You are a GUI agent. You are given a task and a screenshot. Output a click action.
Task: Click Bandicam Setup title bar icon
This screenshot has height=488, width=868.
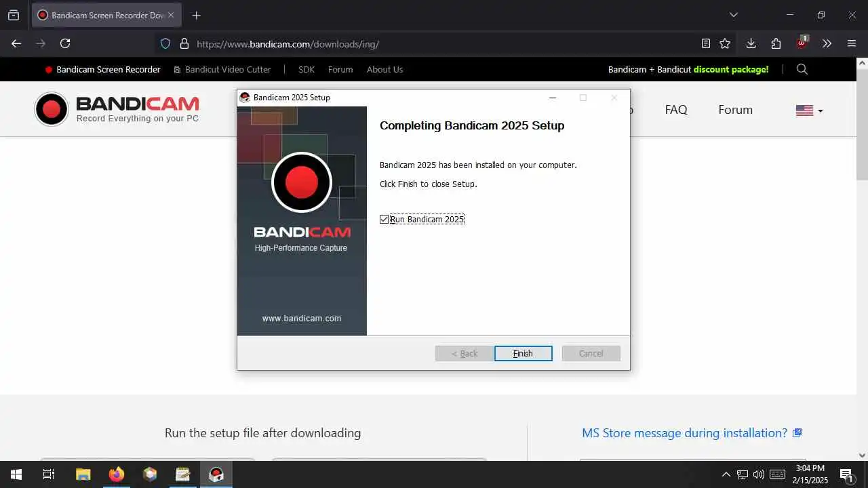coord(245,98)
